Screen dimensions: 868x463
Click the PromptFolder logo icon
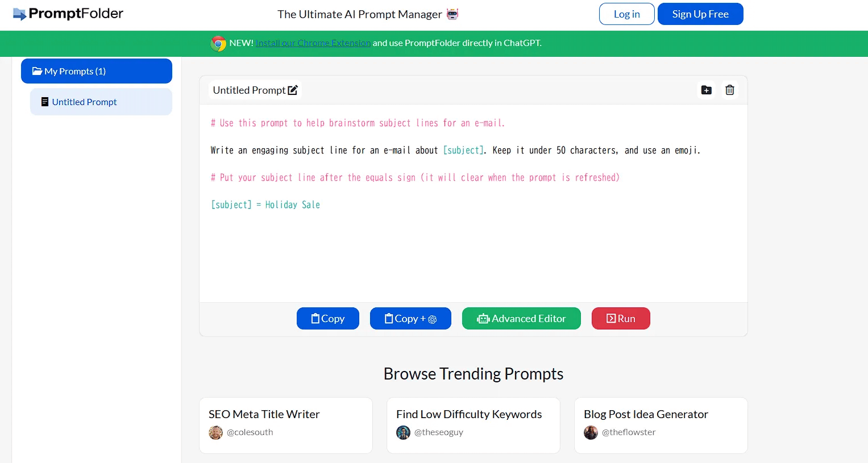click(x=19, y=14)
